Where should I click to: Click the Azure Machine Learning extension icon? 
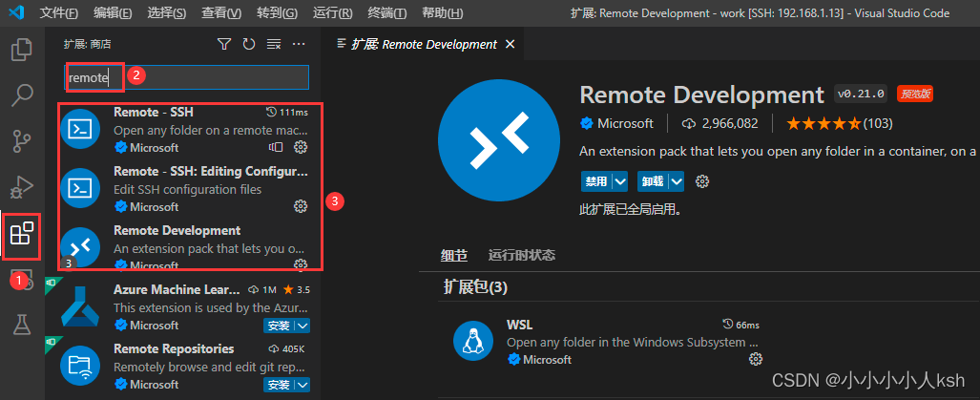click(x=80, y=306)
